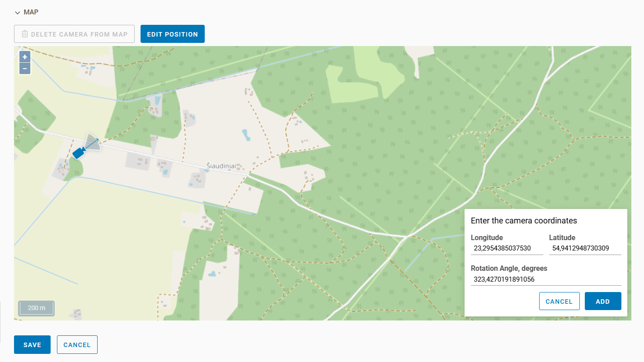Save the map changes

tap(32, 345)
